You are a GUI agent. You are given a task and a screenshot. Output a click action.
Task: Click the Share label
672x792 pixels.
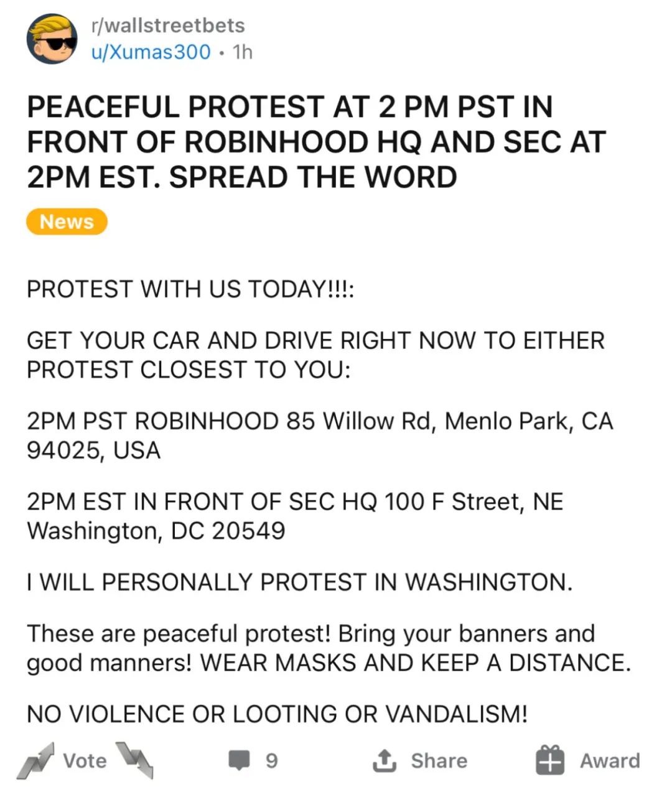[439, 760]
